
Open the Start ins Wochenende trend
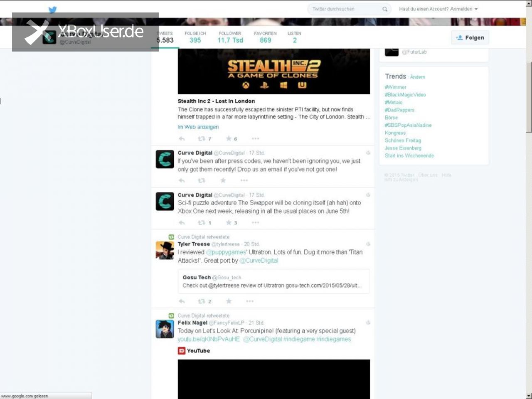pos(409,155)
